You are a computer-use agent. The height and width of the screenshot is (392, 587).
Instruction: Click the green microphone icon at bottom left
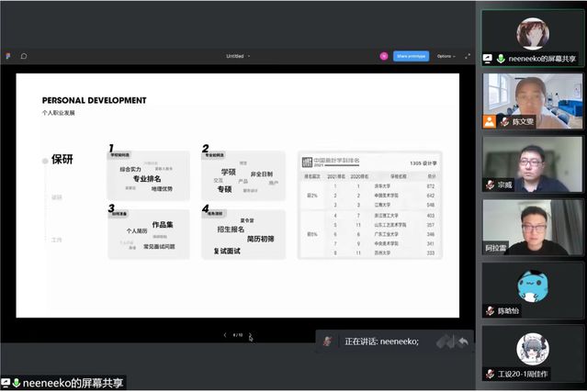click(x=17, y=383)
